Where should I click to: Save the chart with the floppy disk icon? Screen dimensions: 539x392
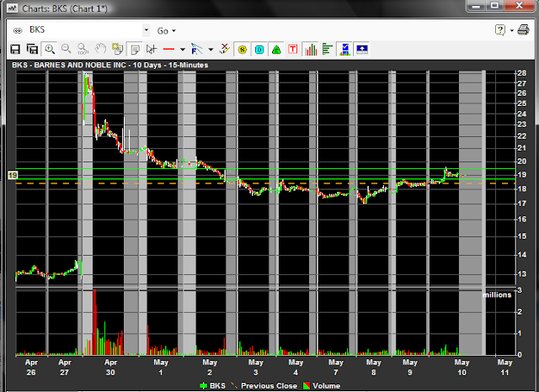coord(15,50)
